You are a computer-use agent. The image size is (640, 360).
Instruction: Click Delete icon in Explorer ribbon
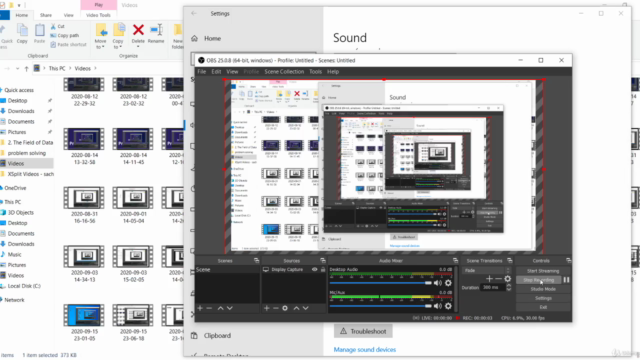tap(138, 30)
